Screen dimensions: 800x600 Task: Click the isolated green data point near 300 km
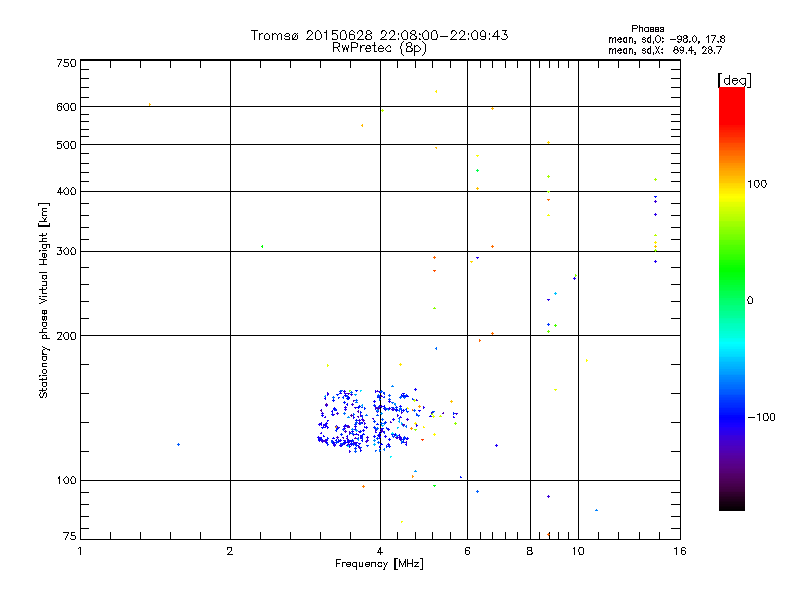pos(262,246)
